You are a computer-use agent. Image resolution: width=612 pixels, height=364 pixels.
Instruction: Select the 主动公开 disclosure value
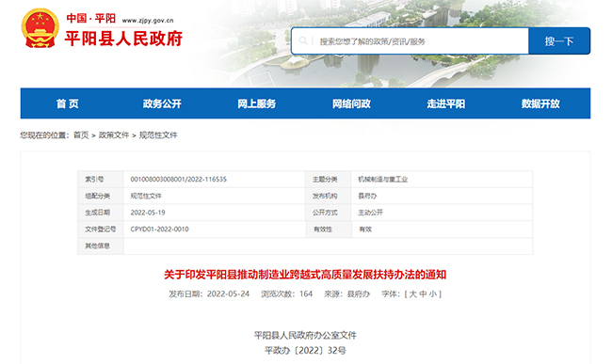click(x=370, y=213)
